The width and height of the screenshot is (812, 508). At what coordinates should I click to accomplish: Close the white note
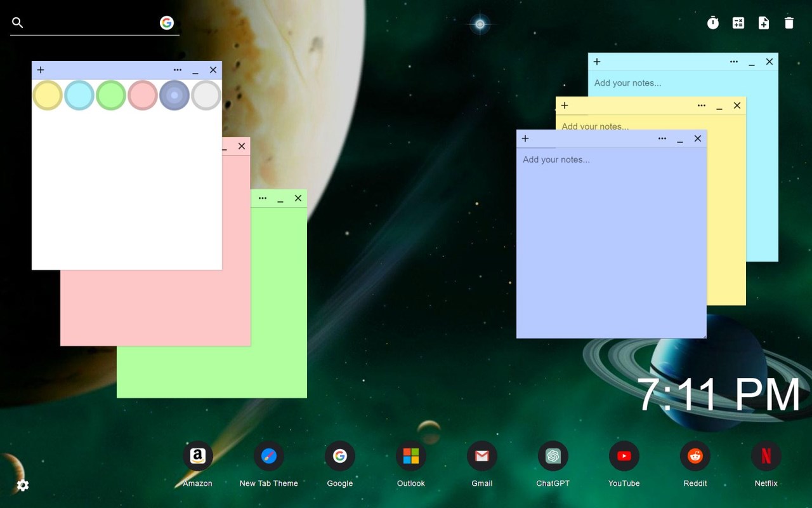tap(213, 70)
